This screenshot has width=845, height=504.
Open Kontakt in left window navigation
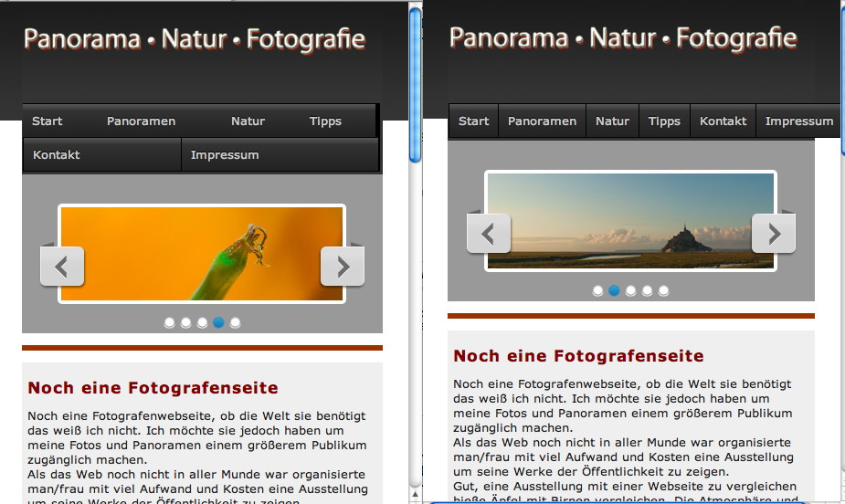(57, 155)
